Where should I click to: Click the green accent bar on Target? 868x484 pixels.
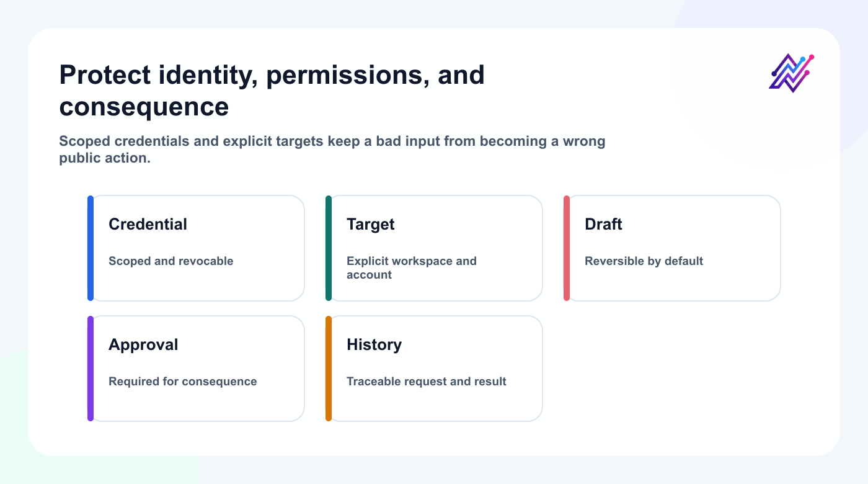coord(329,248)
